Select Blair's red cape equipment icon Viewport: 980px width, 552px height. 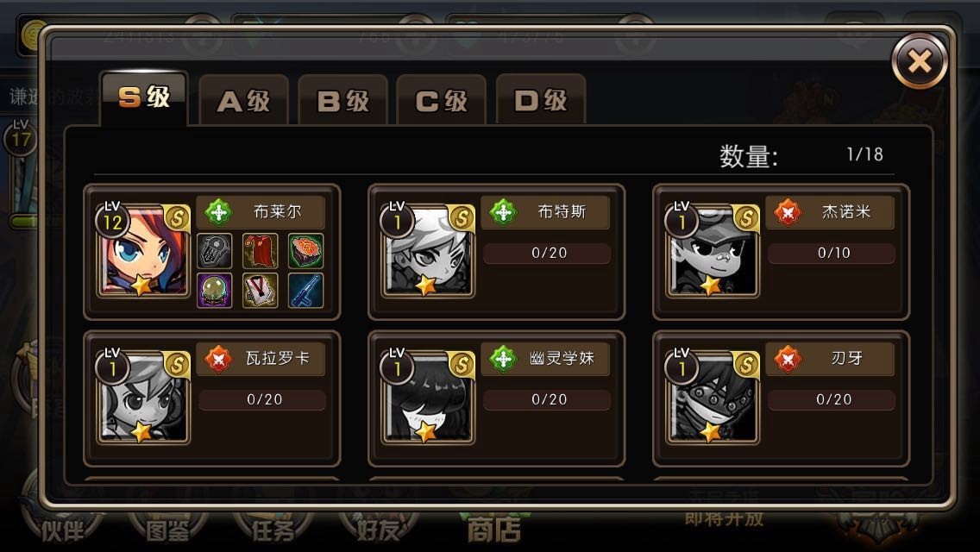(x=260, y=251)
